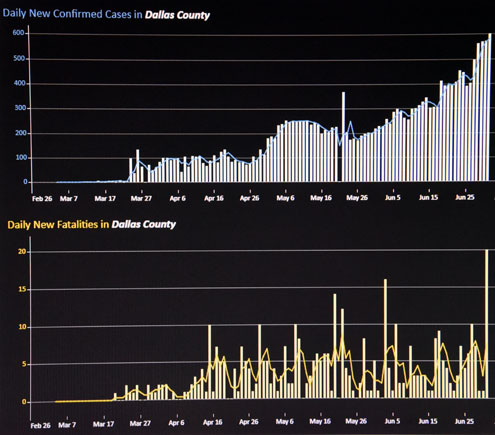
Task: Click "Jun 25" on the cases chart x-axis
Action: (465, 197)
